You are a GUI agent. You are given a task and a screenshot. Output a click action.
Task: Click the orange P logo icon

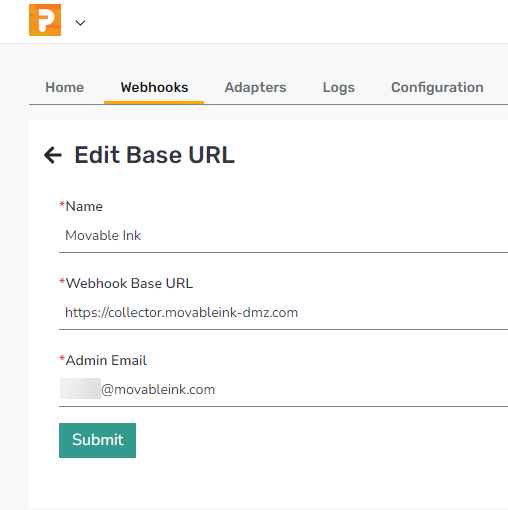point(45,20)
